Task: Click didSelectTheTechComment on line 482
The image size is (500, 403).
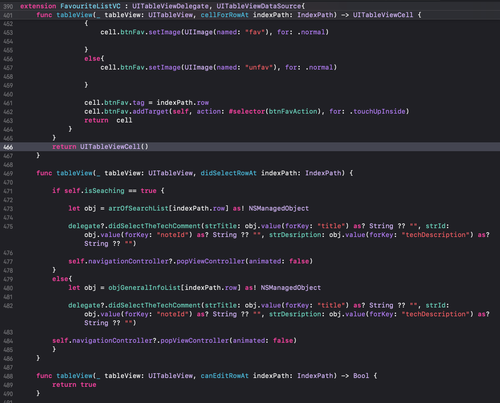Action: click(x=155, y=305)
